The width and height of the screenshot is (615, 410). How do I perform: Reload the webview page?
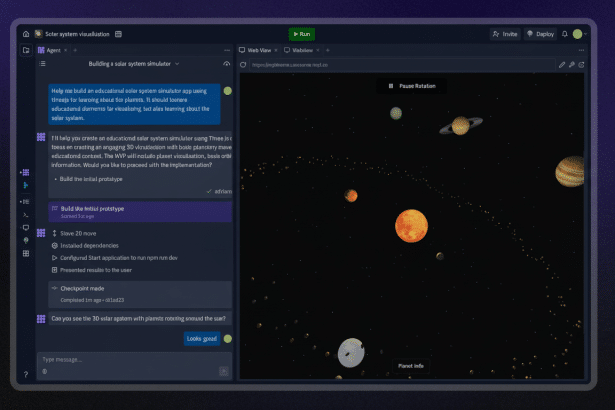pos(243,65)
